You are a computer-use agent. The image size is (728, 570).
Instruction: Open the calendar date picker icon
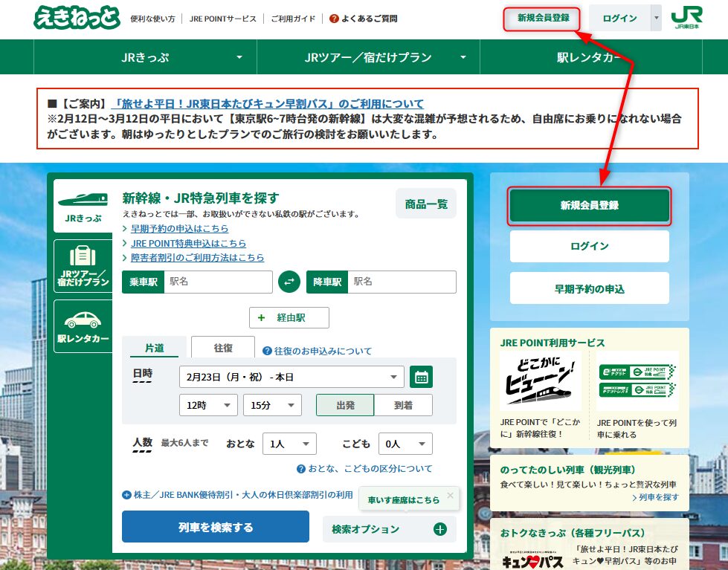click(422, 377)
